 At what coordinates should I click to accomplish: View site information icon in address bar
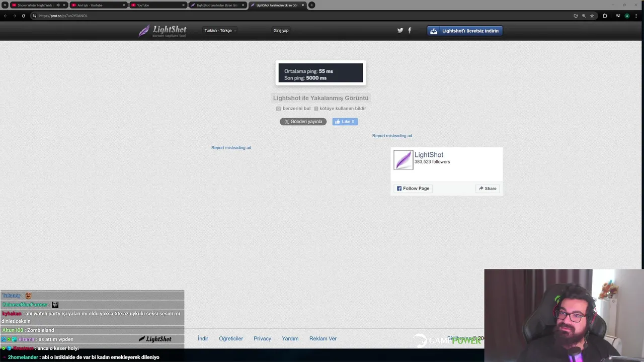(34, 16)
